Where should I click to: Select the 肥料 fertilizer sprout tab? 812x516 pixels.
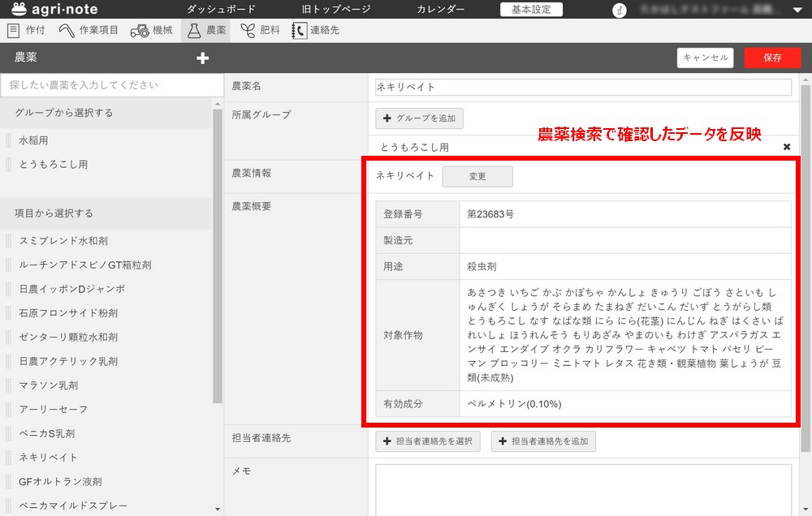260,31
